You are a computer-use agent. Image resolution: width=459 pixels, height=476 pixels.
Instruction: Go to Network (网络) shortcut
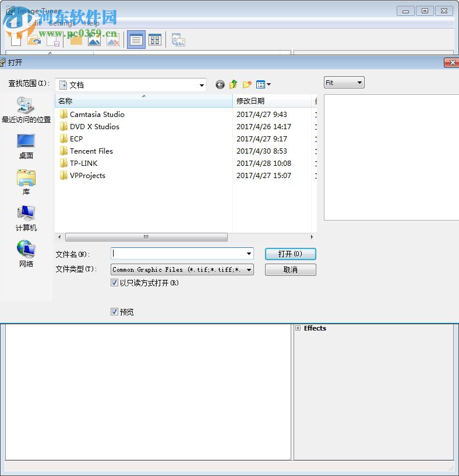(26, 254)
